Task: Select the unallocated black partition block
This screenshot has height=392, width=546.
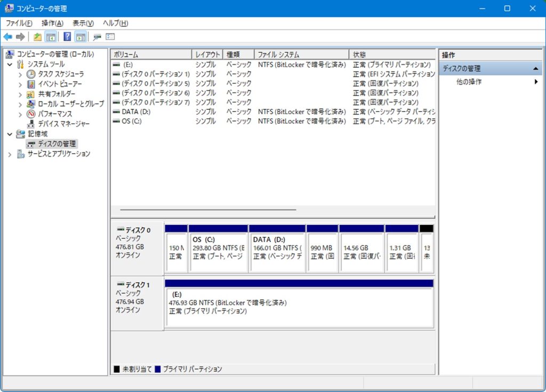Action: coord(427,249)
